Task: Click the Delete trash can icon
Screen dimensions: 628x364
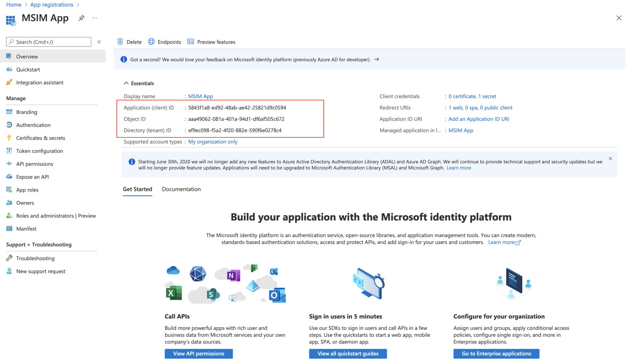Action: click(x=120, y=41)
